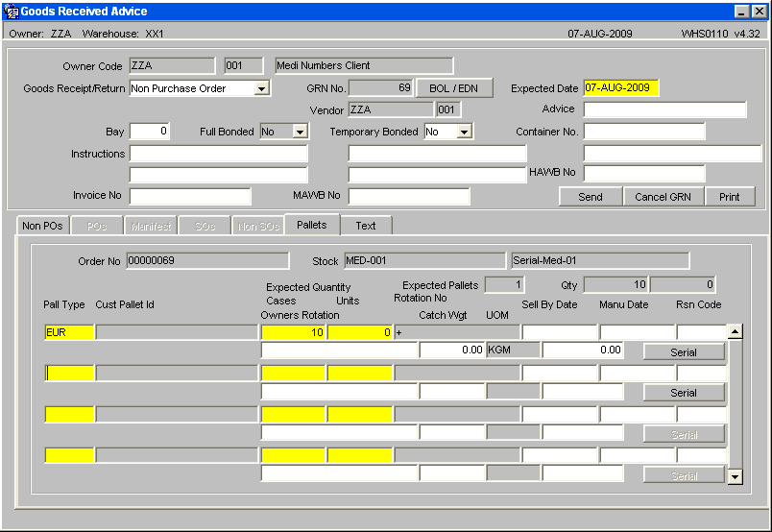Click the HAWB No field

[644, 173]
